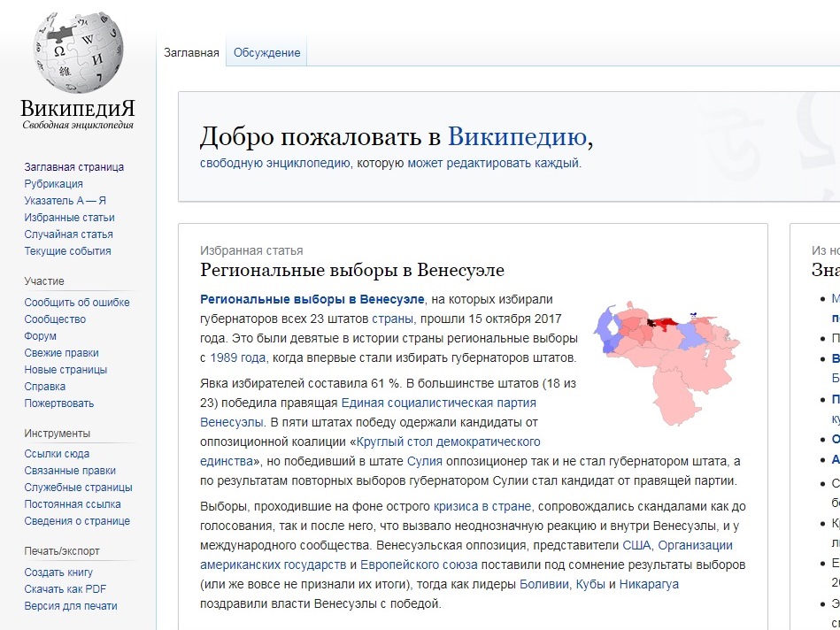The image size is (840, 630).
Task: Load a Случайная статья
Action: point(68,234)
